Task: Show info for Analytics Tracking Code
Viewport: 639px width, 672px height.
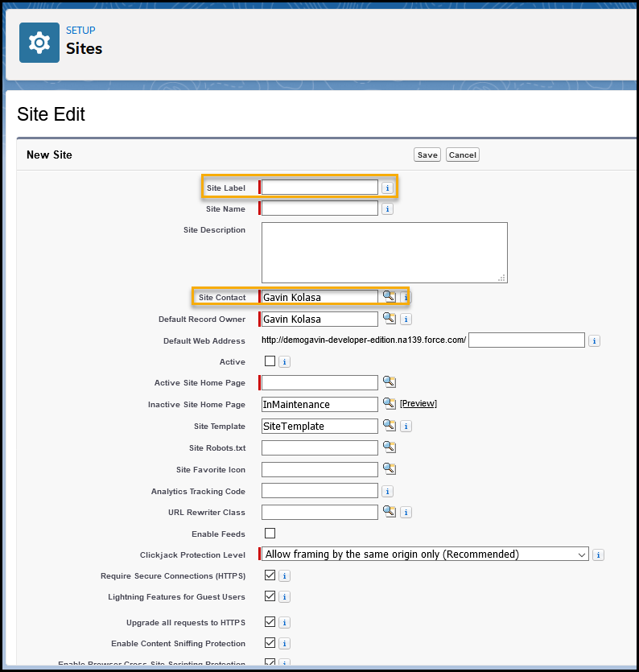Action: [x=387, y=492]
